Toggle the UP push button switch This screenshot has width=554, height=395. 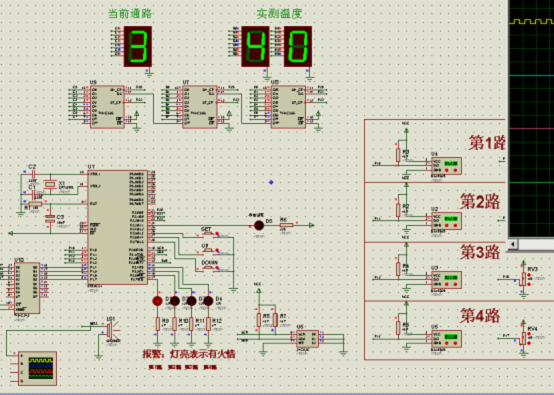tap(207, 250)
